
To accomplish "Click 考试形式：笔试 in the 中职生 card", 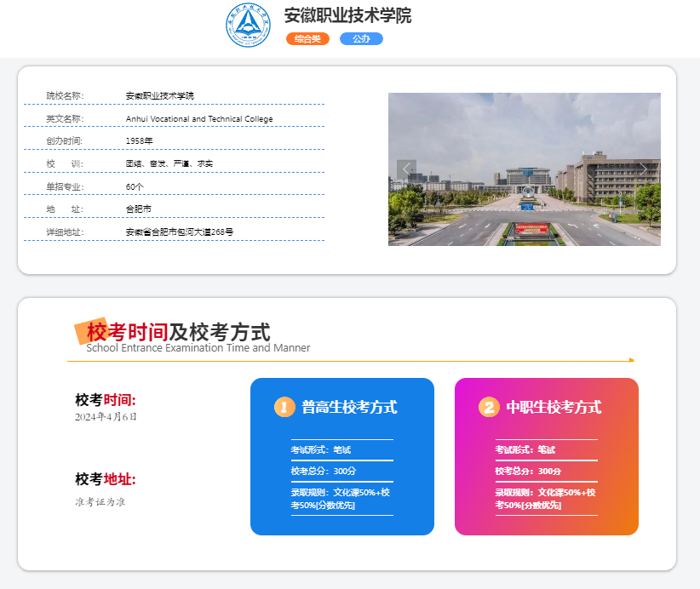I will tap(525, 449).
